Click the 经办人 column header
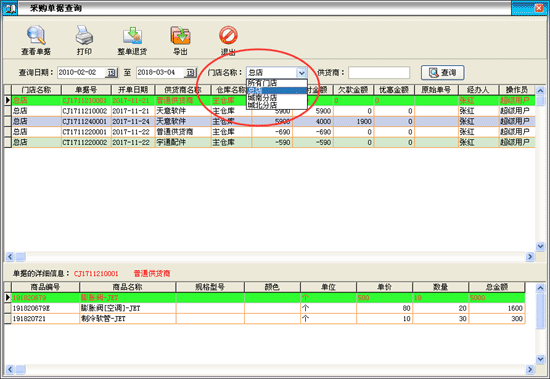This screenshot has height=379, width=550. (x=478, y=90)
